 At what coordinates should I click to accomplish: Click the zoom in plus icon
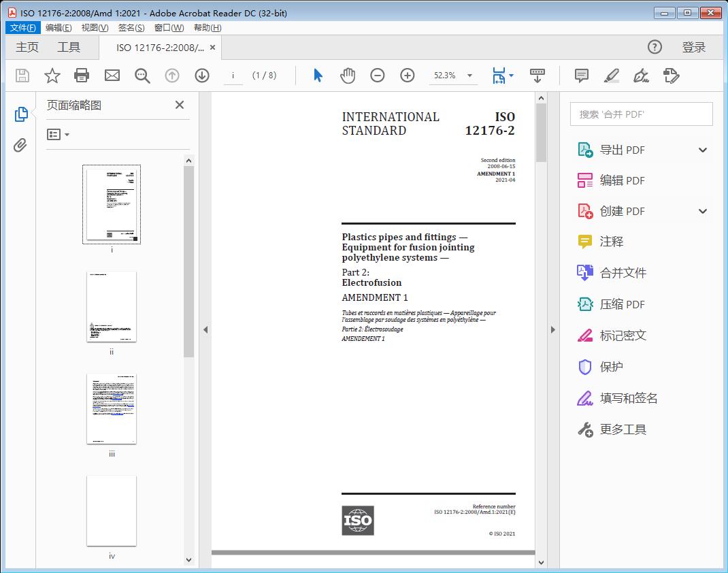tap(408, 76)
